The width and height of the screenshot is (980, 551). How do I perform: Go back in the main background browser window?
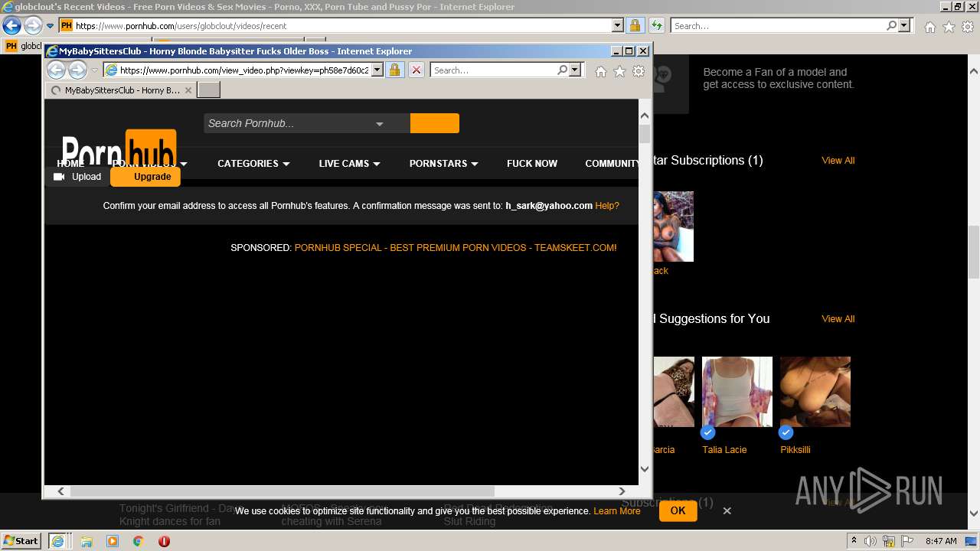11,25
